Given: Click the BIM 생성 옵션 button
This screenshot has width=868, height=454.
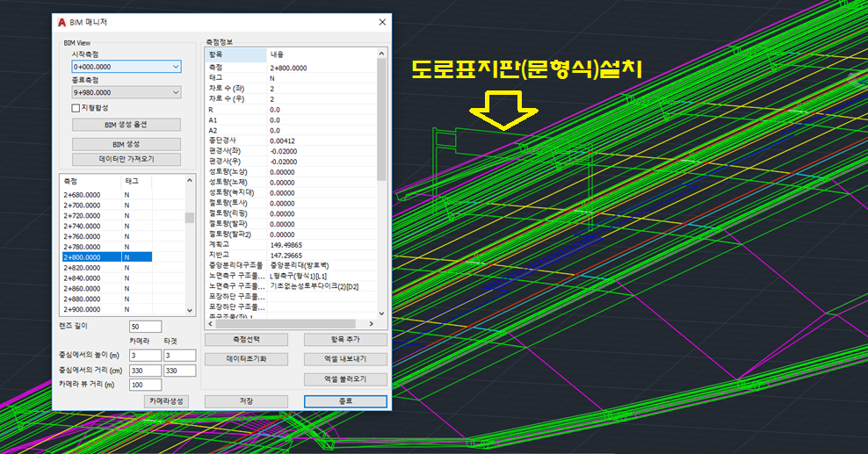Looking at the screenshot, I should coord(127,125).
